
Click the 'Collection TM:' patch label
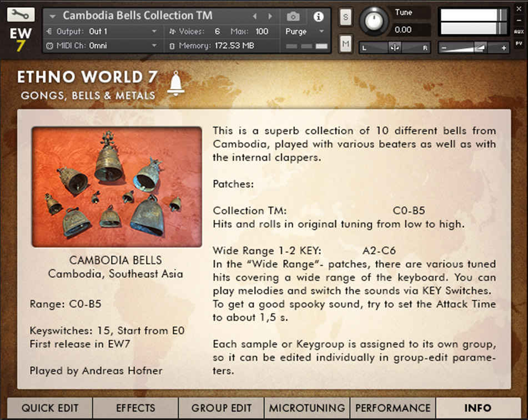point(249,211)
